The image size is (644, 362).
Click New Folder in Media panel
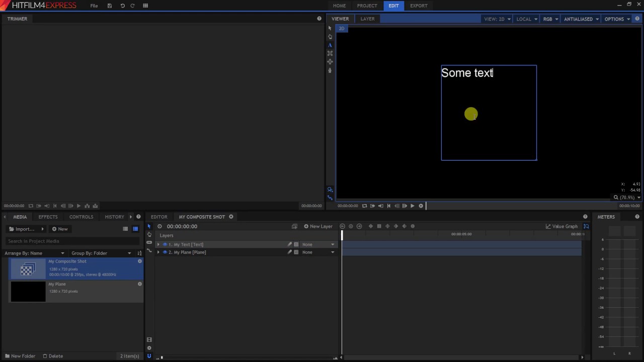(20, 356)
